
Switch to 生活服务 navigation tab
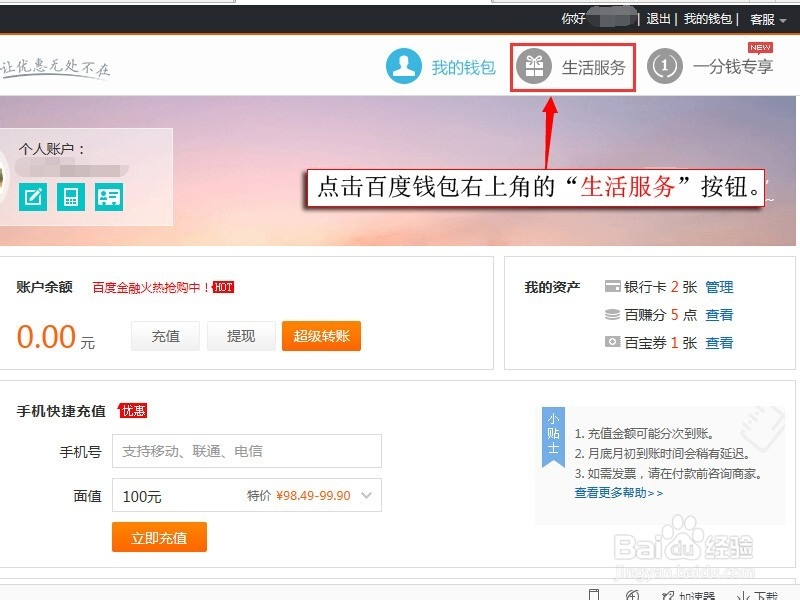click(572, 67)
